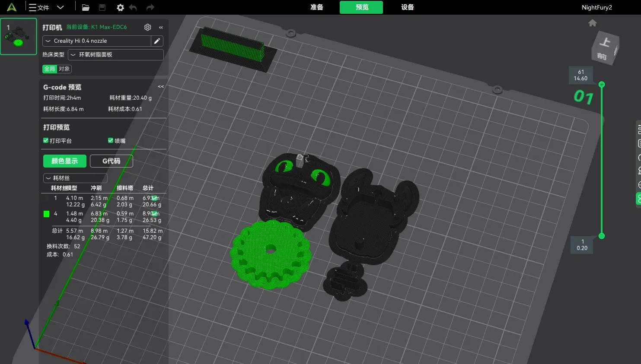641x364 pixels.
Task: Click the 擦料塔 column header
Action: tap(125, 188)
